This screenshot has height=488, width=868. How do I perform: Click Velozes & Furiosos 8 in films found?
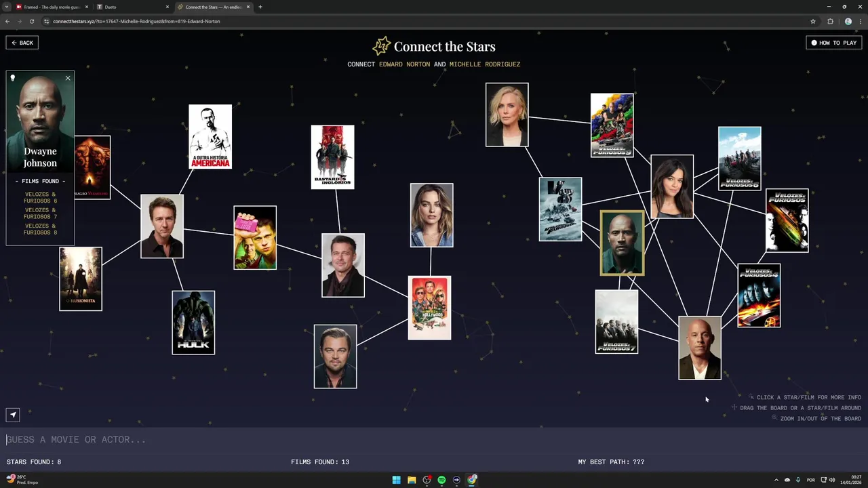(40, 229)
